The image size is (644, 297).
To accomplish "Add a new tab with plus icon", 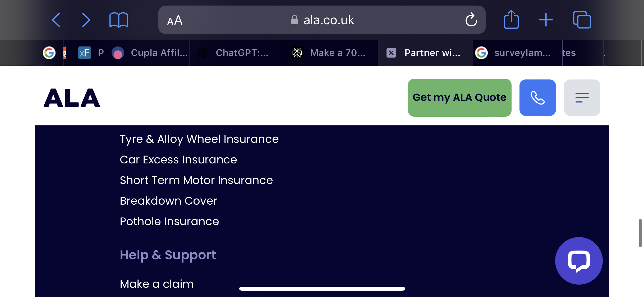I will tap(546, 20).
